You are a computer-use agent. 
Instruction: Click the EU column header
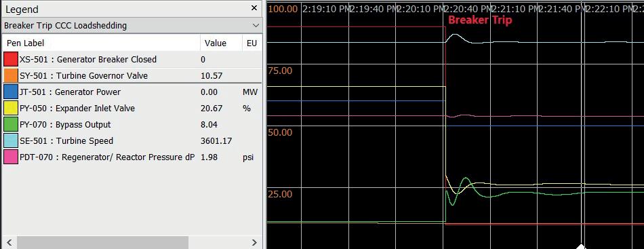coord(251,43)
